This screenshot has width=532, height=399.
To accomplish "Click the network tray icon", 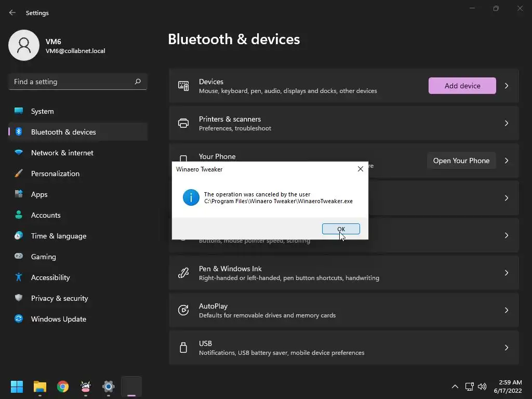I will point(469,387).
